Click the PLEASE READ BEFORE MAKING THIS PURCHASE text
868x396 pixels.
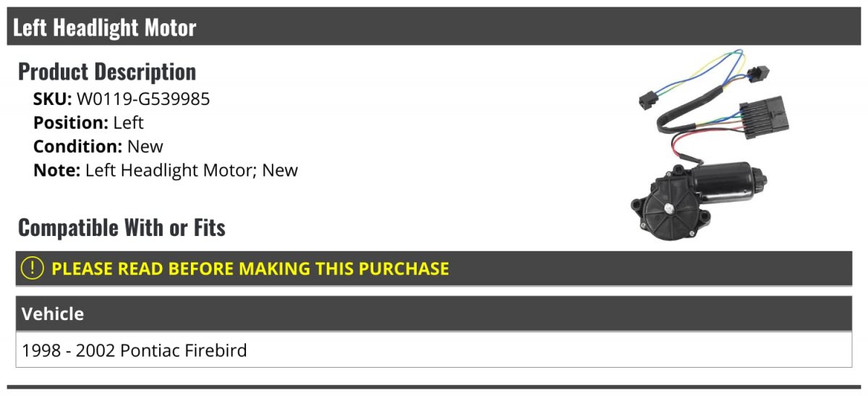pyautogui.click(x=250, y=269)
